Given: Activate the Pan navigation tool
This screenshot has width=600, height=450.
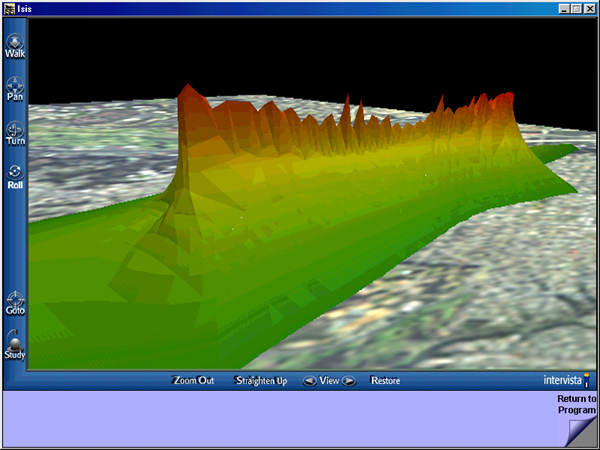Looking at the screenshot, I should coord(15,89).
